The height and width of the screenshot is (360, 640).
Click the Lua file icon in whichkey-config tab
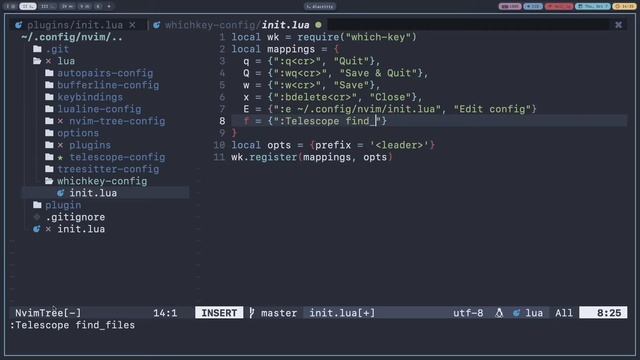[x=157, y=25]
